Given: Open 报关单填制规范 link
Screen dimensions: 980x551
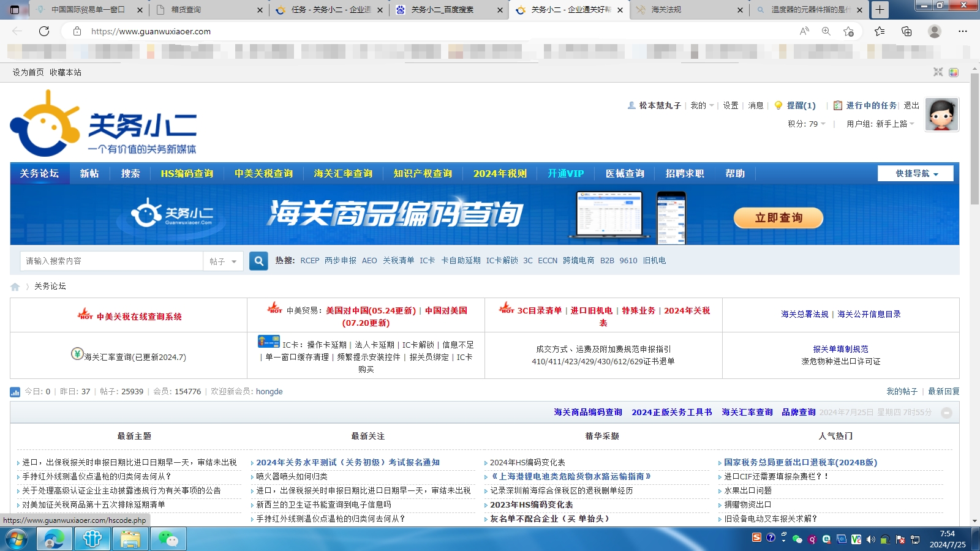Looking at the screenshot, I should [x=840, y=349].
